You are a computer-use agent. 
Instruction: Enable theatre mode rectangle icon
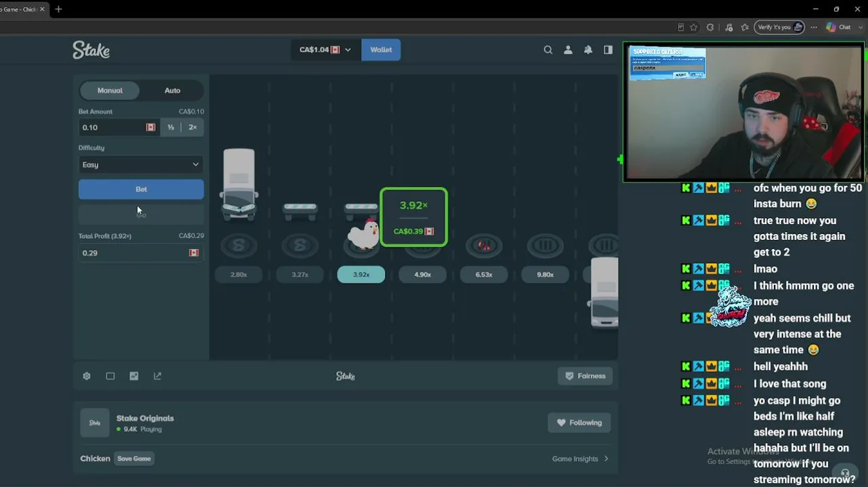(x=110, y=376)
